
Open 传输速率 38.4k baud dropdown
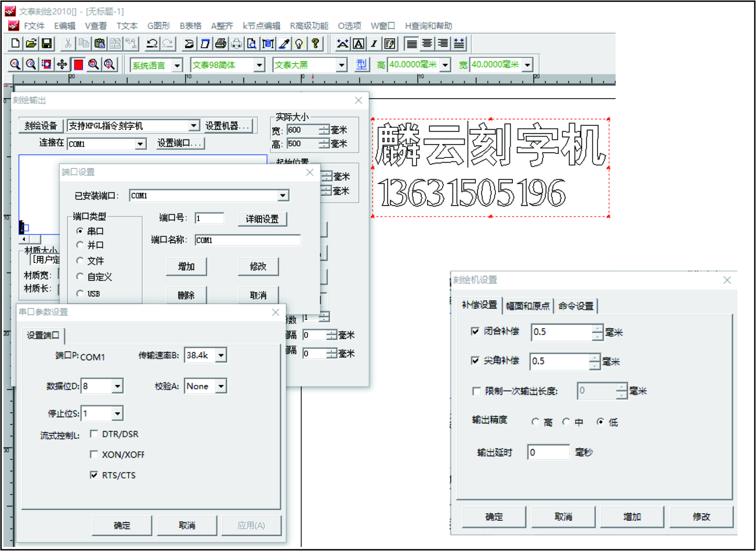click(x=221, y=355)
